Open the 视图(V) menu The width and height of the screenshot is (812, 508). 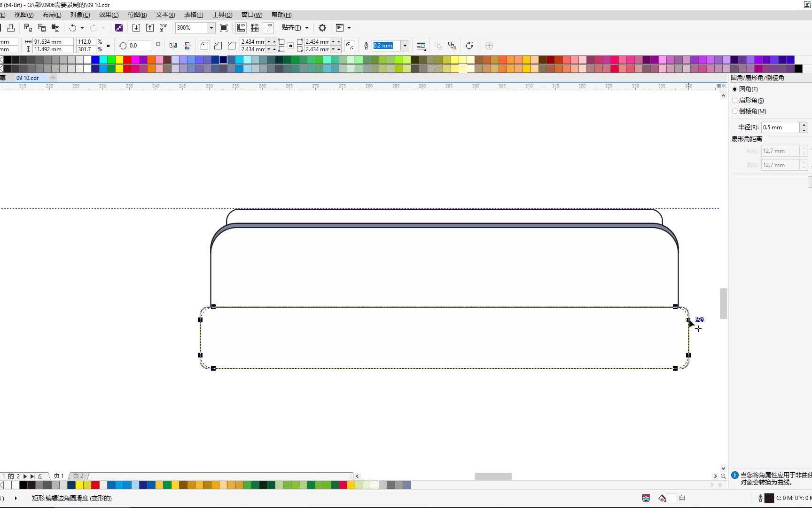(24, 15)
